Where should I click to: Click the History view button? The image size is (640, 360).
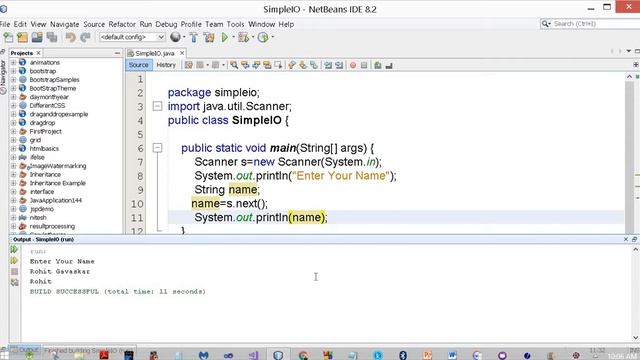coord(166,65)
